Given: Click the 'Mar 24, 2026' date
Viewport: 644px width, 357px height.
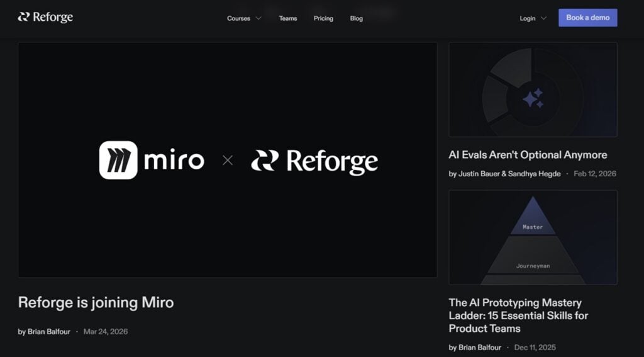Looking at the screenshot, I should click(x=106, y=331).
